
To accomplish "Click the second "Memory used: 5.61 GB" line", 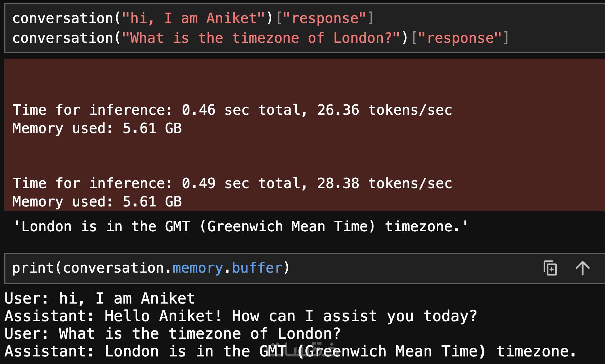I will point(97,201).
